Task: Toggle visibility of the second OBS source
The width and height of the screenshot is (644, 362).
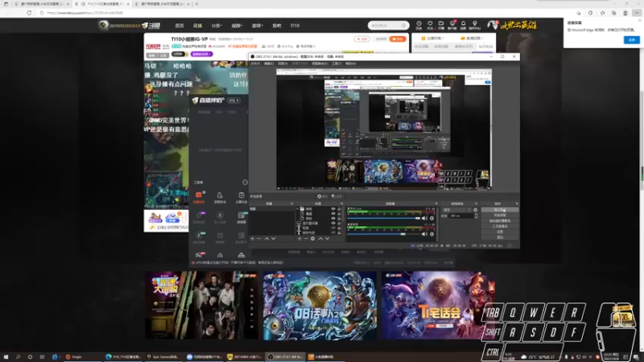Action: 333,214
